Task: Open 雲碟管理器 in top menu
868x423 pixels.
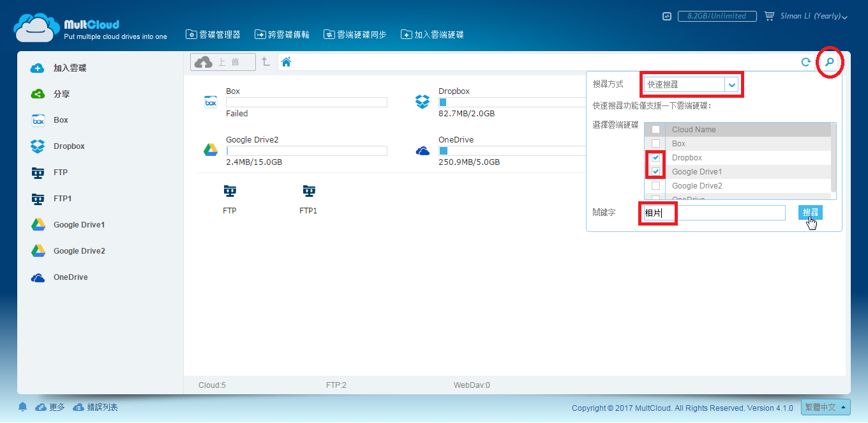Action: 213,35
